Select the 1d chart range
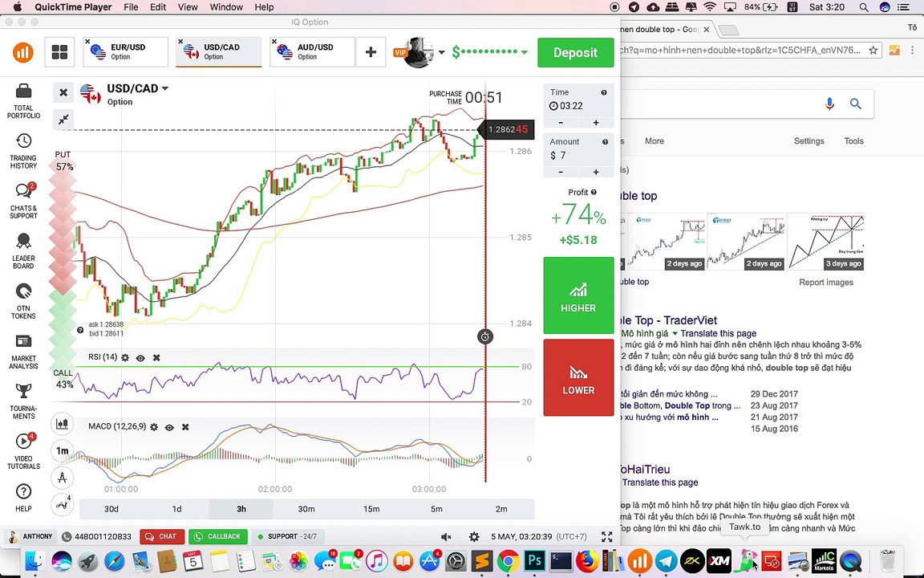 coord(176,508)
